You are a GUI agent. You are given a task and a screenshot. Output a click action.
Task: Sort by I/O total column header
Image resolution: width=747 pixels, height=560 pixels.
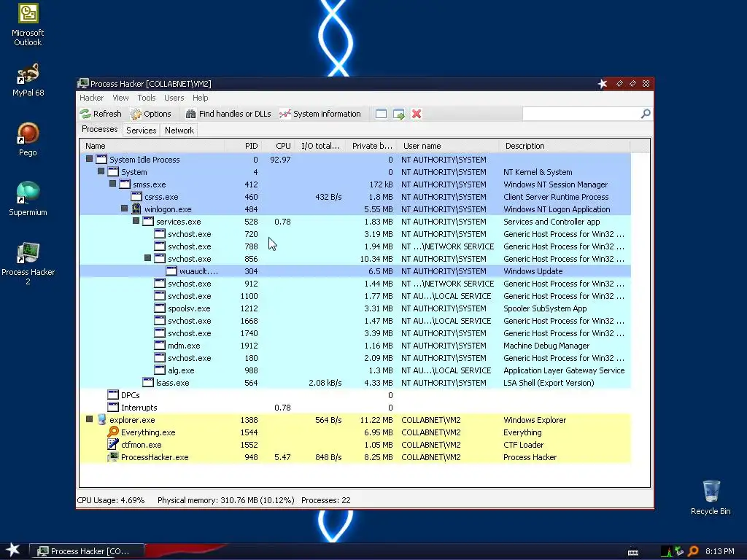click(320, 146)
